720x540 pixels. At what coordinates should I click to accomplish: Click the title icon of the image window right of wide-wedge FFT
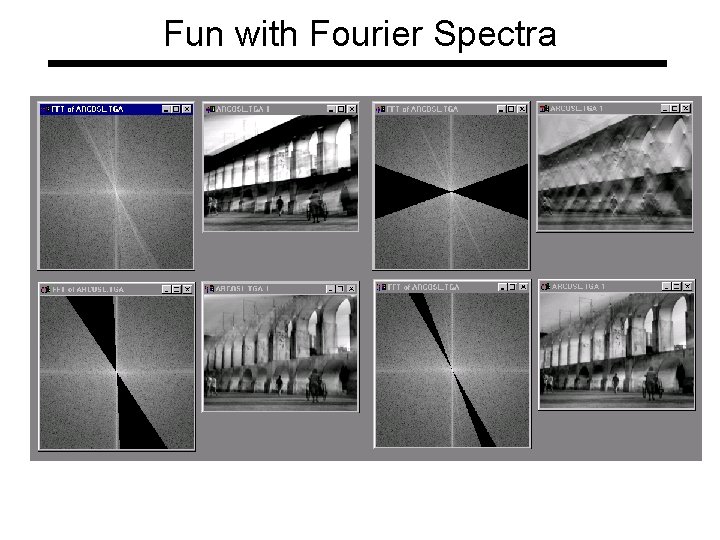[210, 289]
